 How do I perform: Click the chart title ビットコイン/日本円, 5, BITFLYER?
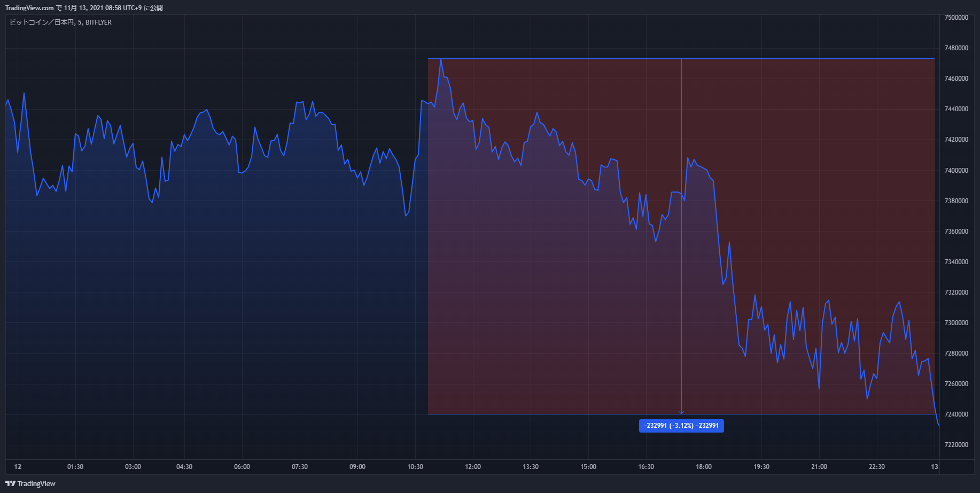(x=60, y=22)
